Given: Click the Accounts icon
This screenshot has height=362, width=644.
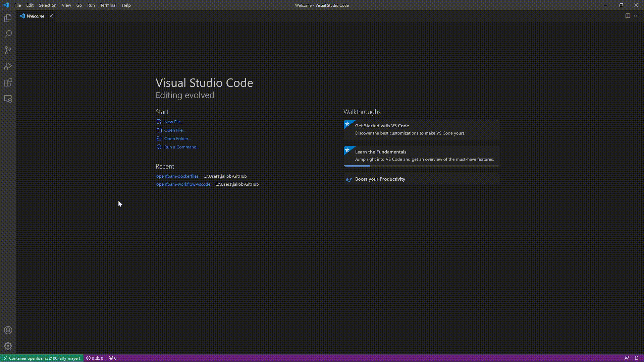Looking at the screenshot, I should click(x=8, y=330).
